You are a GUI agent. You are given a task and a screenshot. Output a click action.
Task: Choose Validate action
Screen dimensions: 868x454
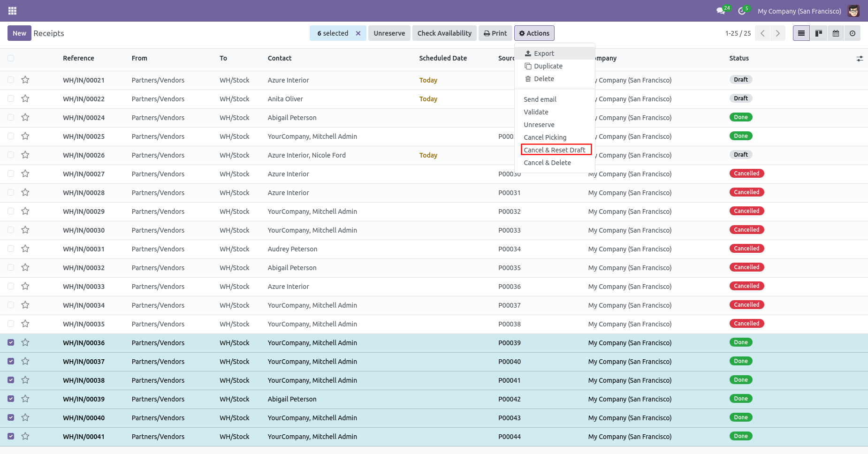pyautogui.click(x=555, y=112)
